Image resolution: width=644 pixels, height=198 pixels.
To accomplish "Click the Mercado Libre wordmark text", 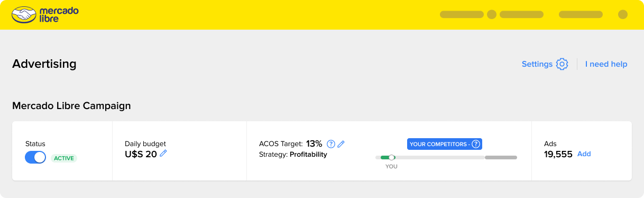I will [x=59, y=15].
